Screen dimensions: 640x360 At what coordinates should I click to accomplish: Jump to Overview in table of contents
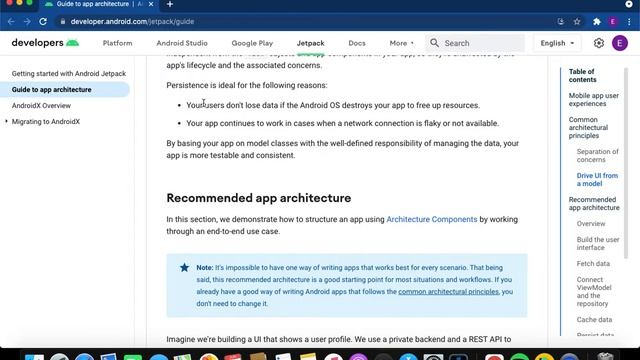pos(591,224)
